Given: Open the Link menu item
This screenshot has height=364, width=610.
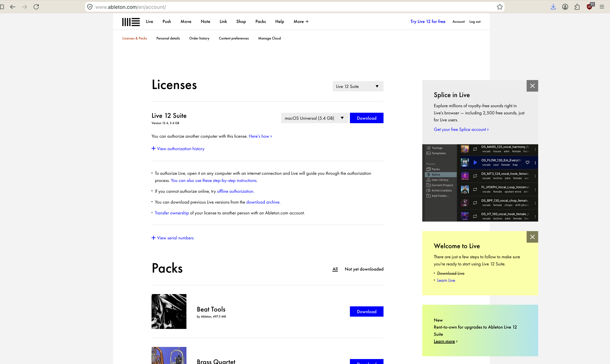Looking at the screenshot, I should click(x=223, y=22).
